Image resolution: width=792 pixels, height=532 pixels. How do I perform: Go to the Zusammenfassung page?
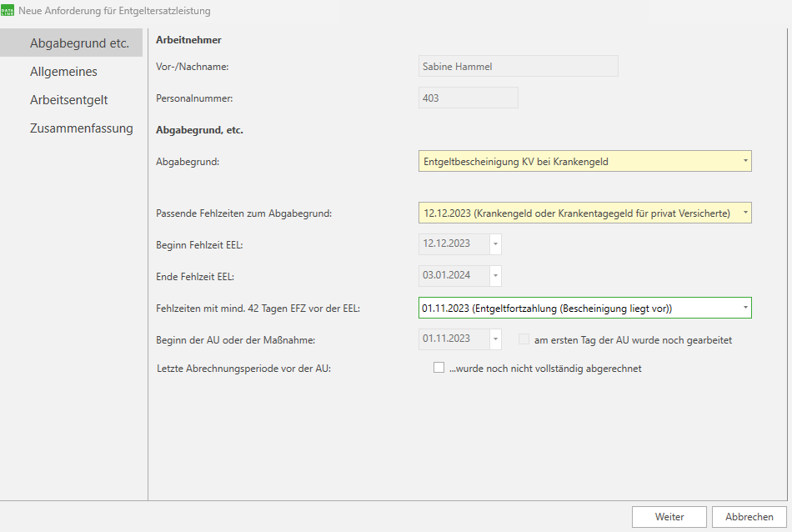pos(81,128)
